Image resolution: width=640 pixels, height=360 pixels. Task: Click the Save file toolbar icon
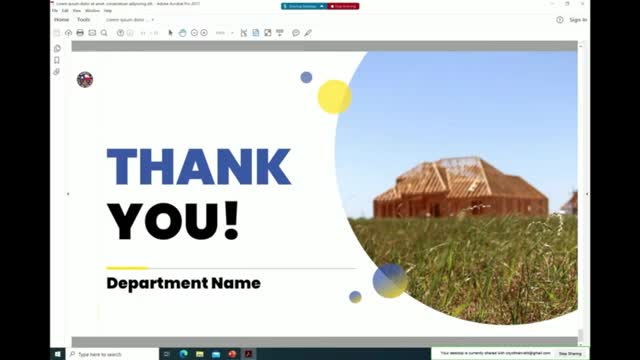point(57,33)
